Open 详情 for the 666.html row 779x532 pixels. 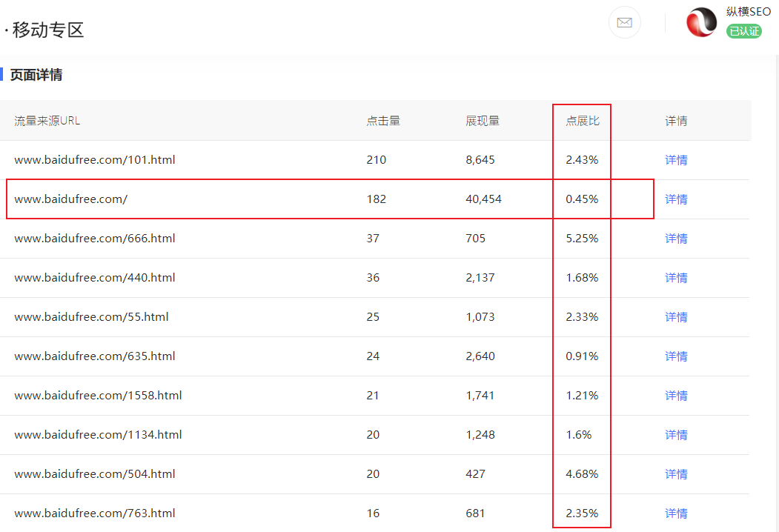click(x=676, y=239)
